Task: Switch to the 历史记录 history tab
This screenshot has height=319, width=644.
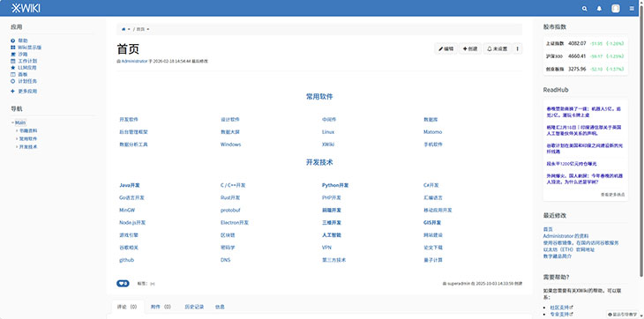Action: point(194,307)
